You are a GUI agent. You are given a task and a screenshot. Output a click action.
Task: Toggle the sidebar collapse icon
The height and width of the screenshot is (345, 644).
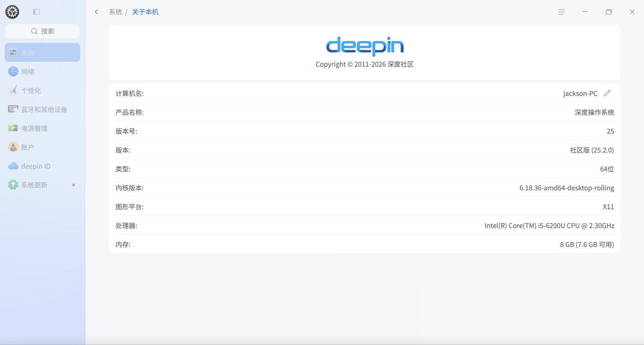36,12
